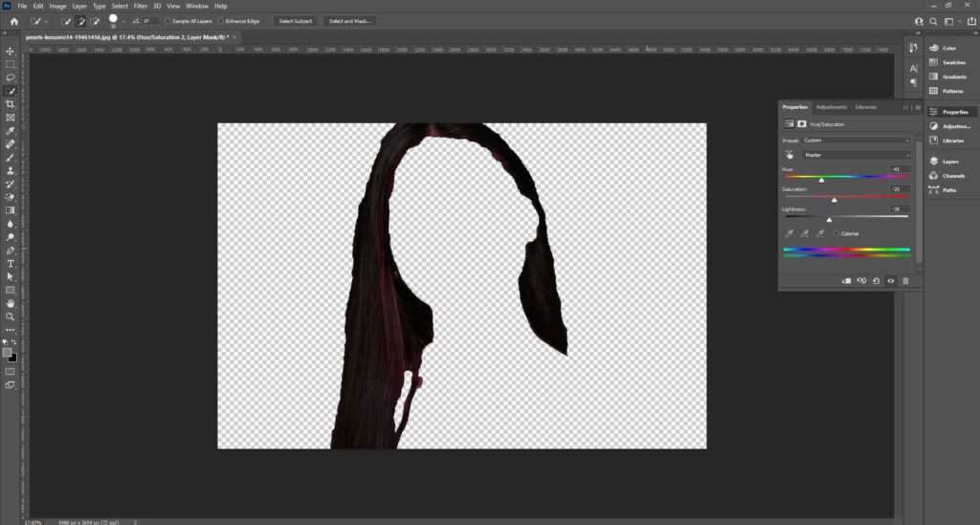The height and width of the screenshot is (525, 980).
Task: Select the Frame tool
Action: (x=10, y=118)
